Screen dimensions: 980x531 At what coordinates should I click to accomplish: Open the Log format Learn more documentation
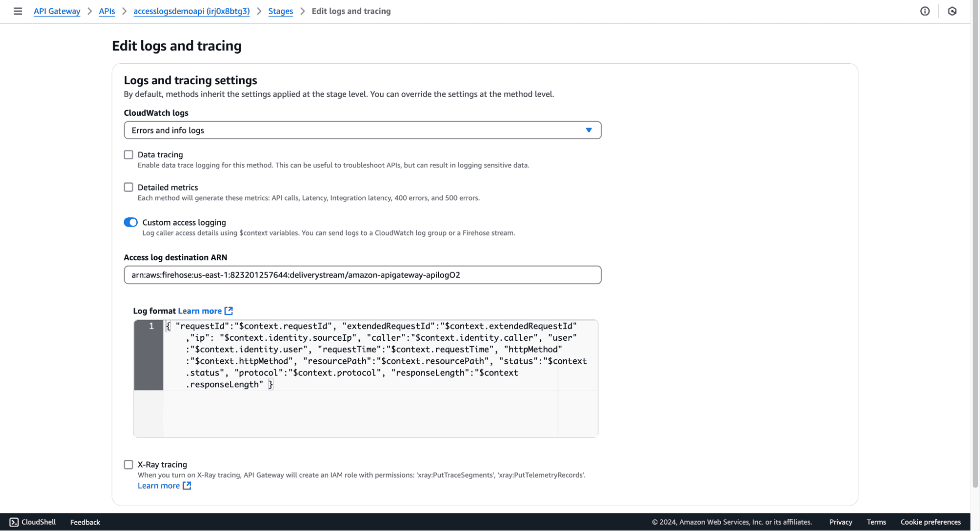tap(200, 310)
